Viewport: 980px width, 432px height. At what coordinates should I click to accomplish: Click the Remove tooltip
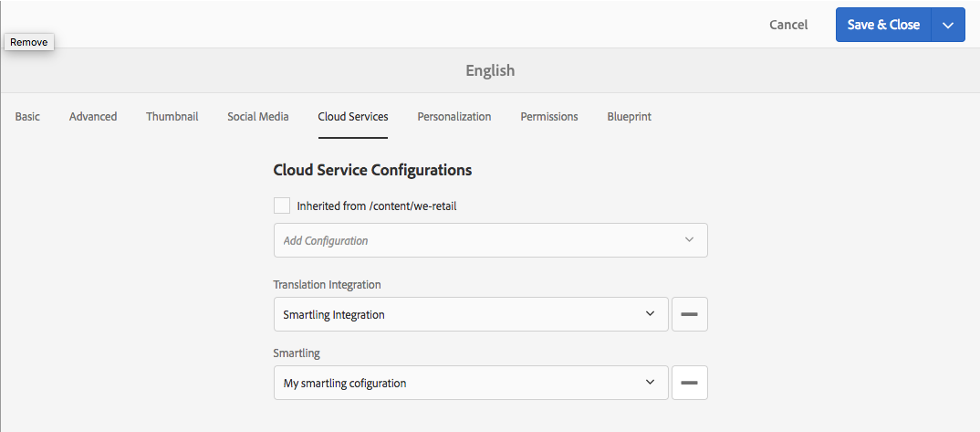click(x=29, y=42)
